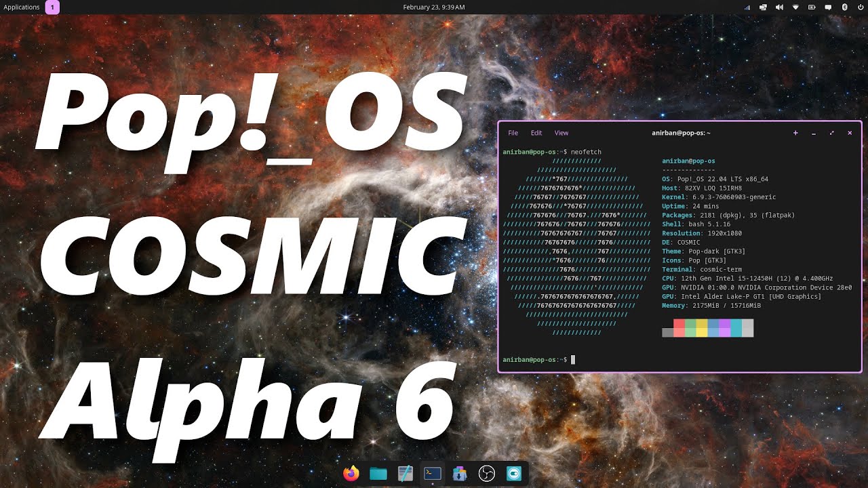Minimize the terminal window

pos(814,133)
